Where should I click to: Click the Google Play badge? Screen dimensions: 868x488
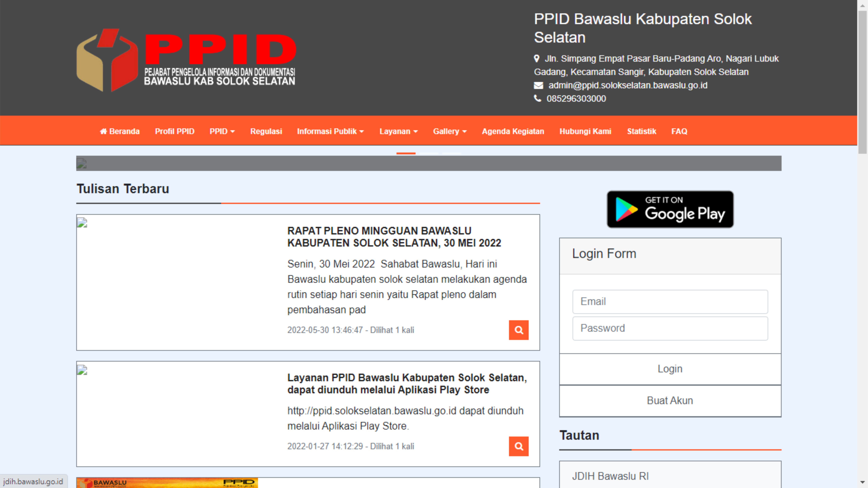(x=670, y=209)
